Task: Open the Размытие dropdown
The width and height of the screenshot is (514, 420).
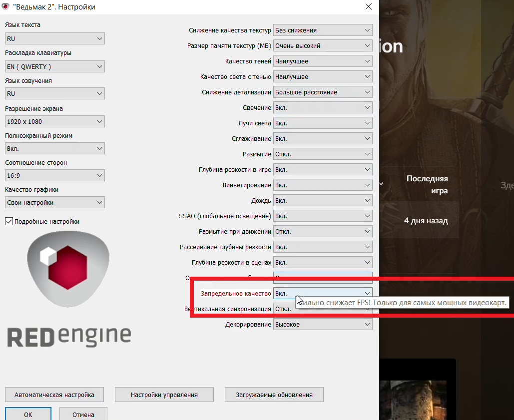Action: click(x=323, y=154)
